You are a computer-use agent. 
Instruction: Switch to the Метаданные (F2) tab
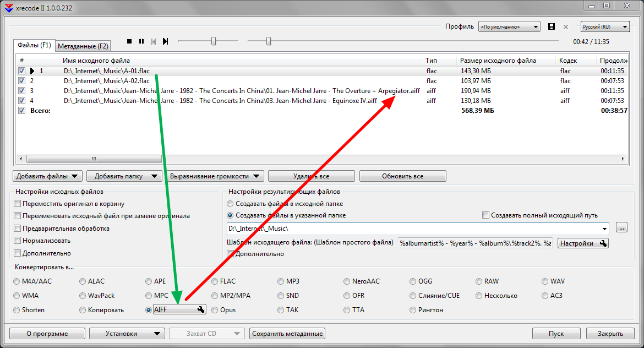pyautogui.click(x=83, y=46)
